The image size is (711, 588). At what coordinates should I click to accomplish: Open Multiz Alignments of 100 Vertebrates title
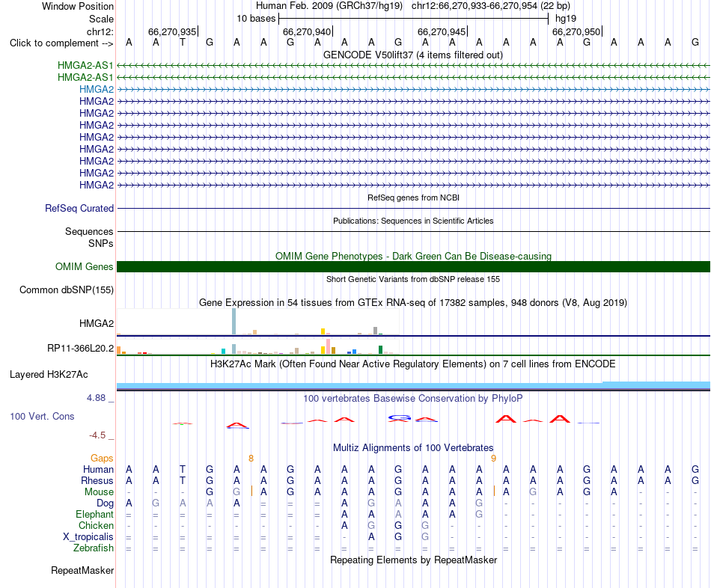click(x=413, y=448)
